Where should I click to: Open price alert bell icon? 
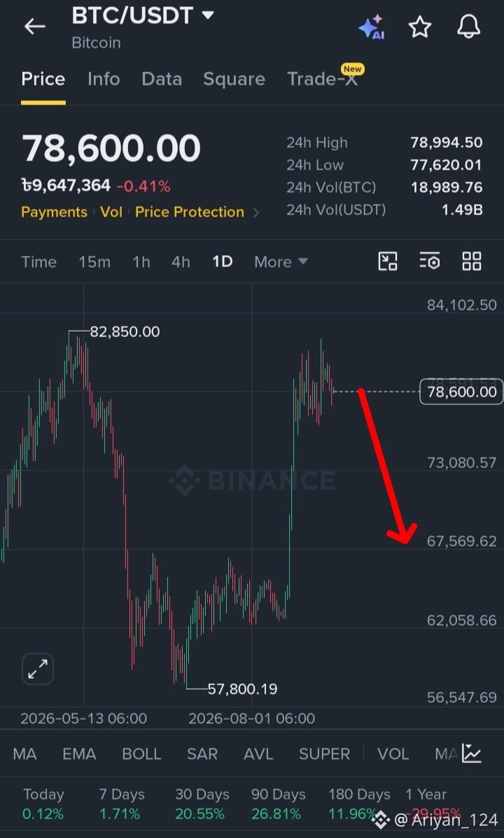click(x=469, y=27)
